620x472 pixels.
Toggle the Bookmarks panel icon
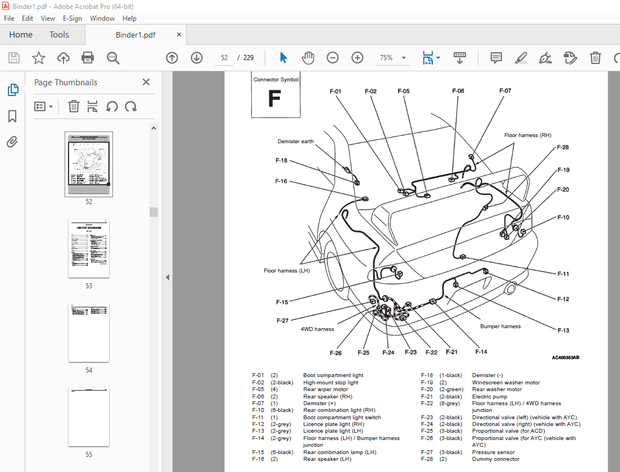pos(13,115)
